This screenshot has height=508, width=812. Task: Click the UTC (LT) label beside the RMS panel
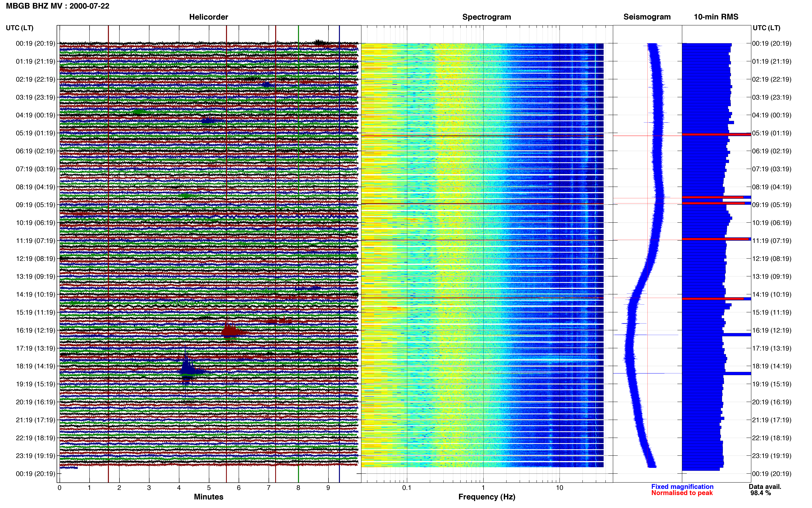tap(766, 28)
